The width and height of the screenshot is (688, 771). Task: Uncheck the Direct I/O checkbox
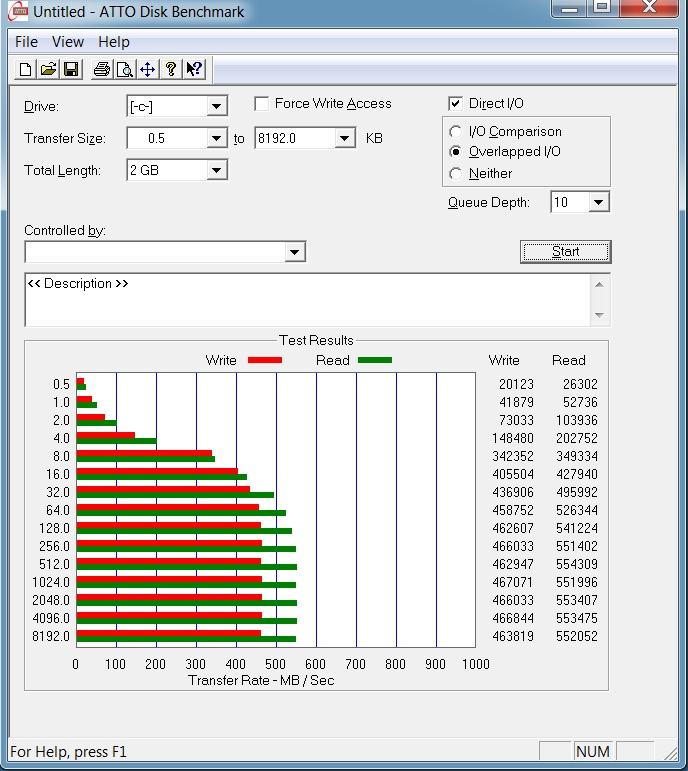coord(456,104)
